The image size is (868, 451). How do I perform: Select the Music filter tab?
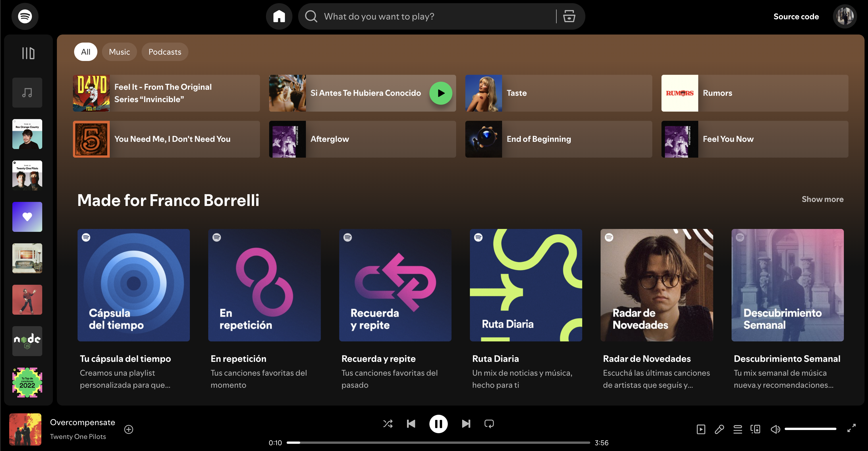click(x=119, y=51)
